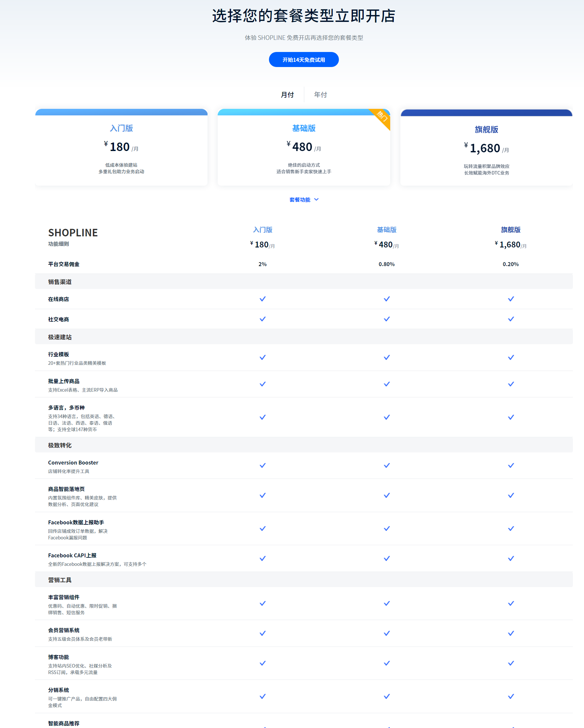Click the 旗舰版 column header in table
The width and height of the screenshot is (584, 728).
point(510,230)
